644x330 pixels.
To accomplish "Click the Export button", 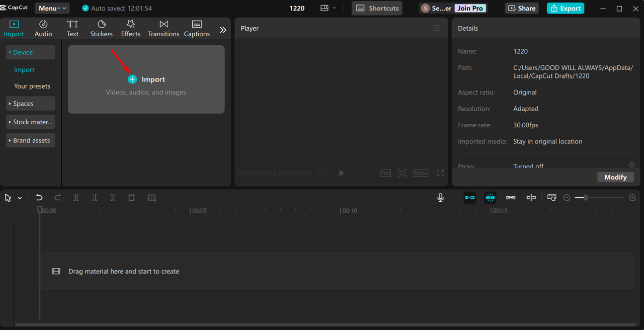I will [x=566, y=8].
